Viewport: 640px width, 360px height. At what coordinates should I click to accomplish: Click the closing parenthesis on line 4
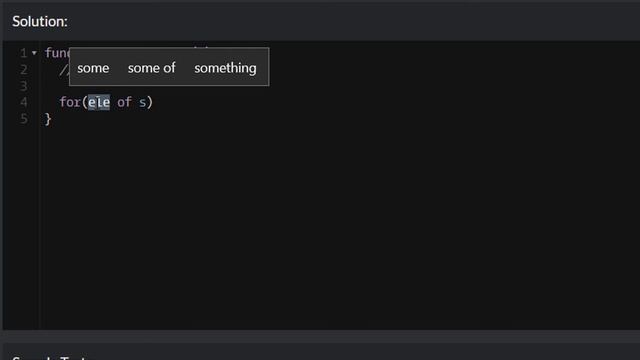pyautogui.click(x=150, y=102)
